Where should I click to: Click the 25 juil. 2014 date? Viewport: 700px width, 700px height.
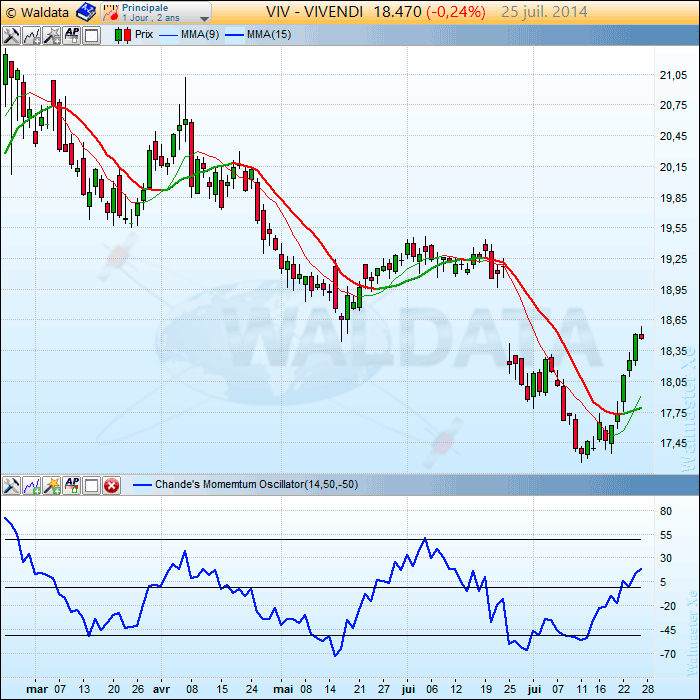544,12
